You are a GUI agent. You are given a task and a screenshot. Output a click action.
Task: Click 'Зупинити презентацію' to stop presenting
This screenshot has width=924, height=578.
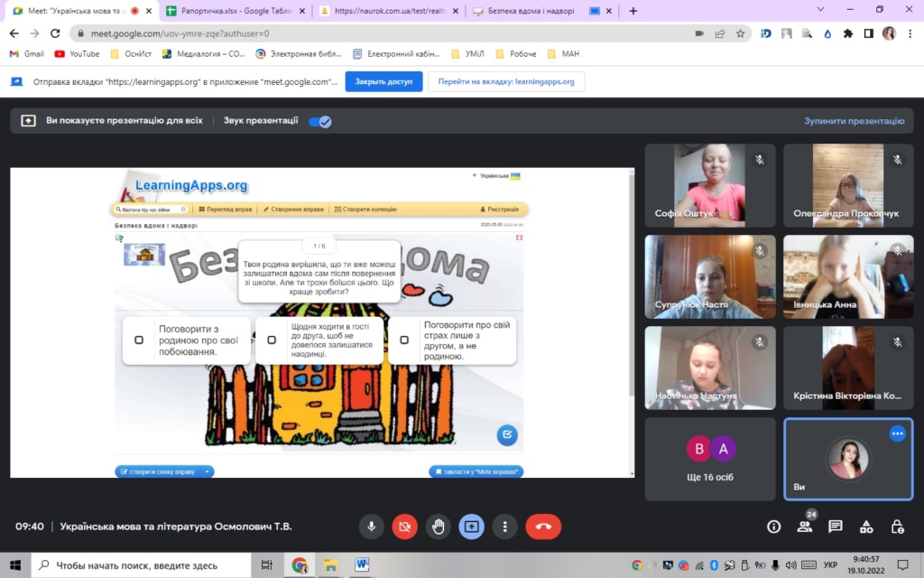pos(854,120)
